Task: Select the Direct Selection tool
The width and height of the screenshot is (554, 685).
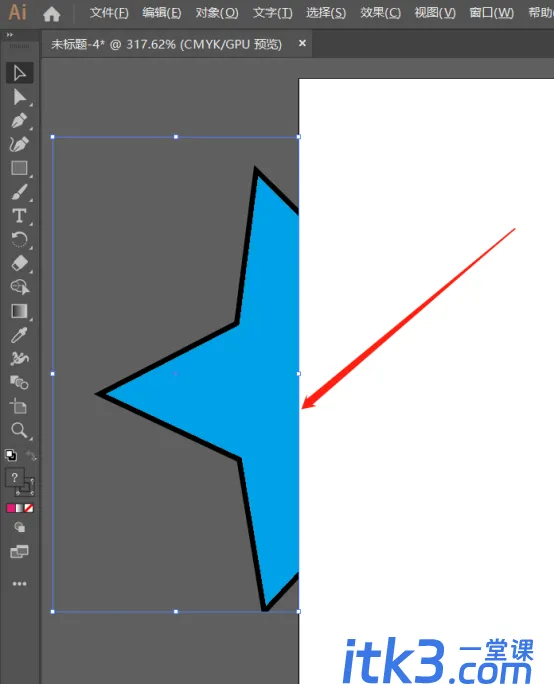Action: click(x=19, y=97)
